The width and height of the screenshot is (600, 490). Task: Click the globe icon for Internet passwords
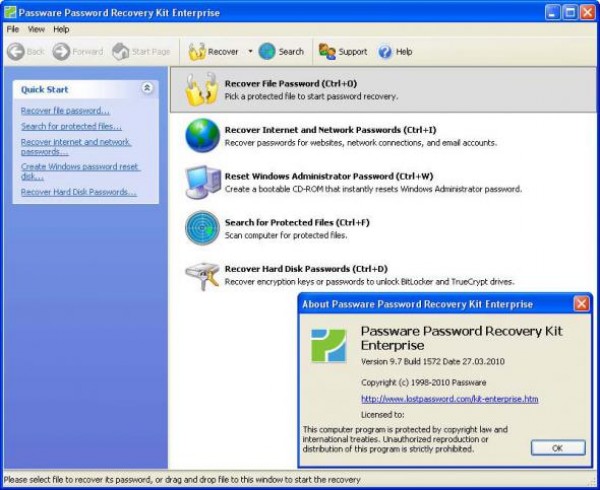pos(202,135)
